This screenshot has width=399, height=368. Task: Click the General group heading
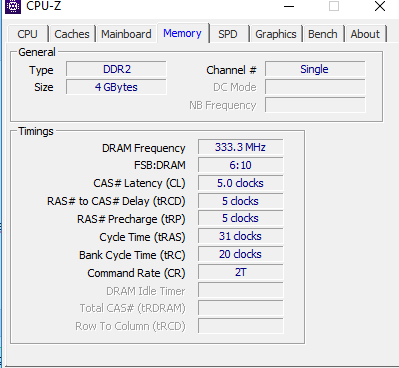[x=37, y=52]
